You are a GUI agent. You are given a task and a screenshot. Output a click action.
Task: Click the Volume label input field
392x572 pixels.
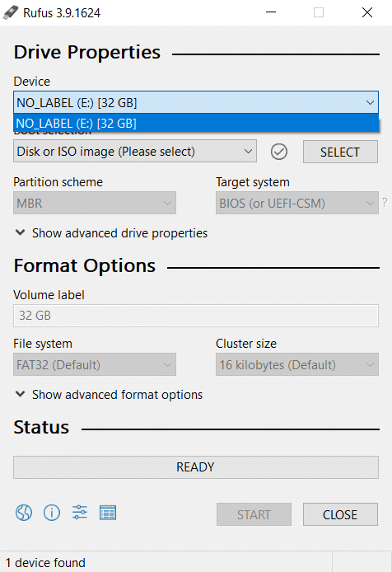[196, 316]
